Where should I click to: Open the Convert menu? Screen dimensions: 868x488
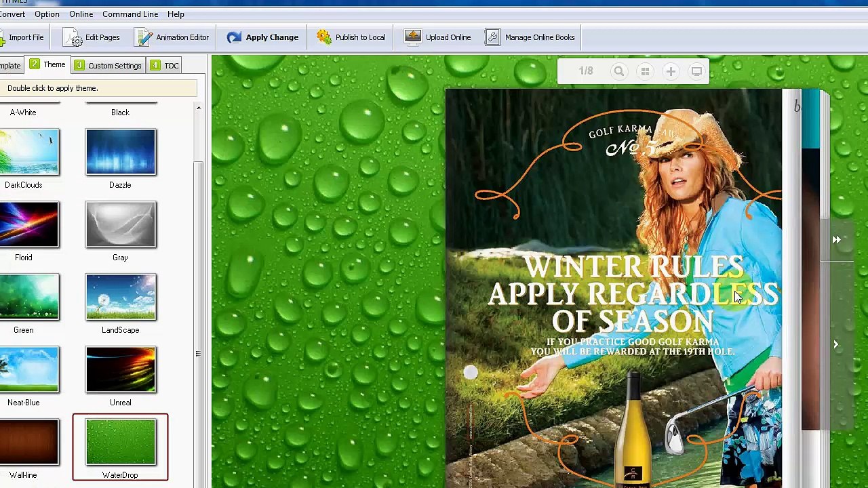[x=12, y=14]
